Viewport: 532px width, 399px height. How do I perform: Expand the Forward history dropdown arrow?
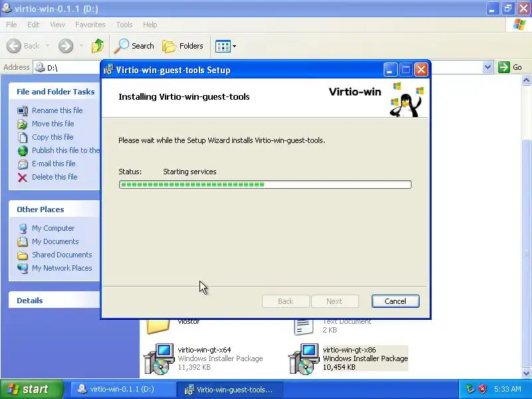coord(81,46)
